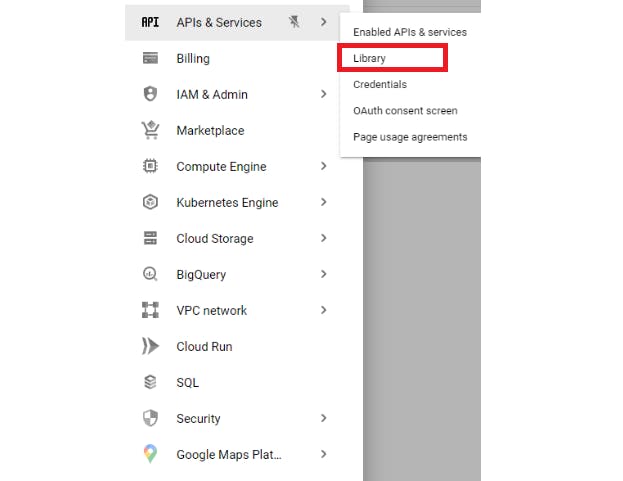Screen dimensions: 623x481
Task: Select SQL in the navigation menu
Action: (187, 382)
